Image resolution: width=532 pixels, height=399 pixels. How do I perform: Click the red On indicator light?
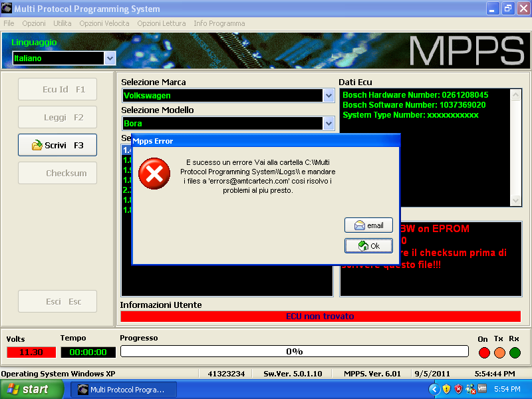coord(484,352)
